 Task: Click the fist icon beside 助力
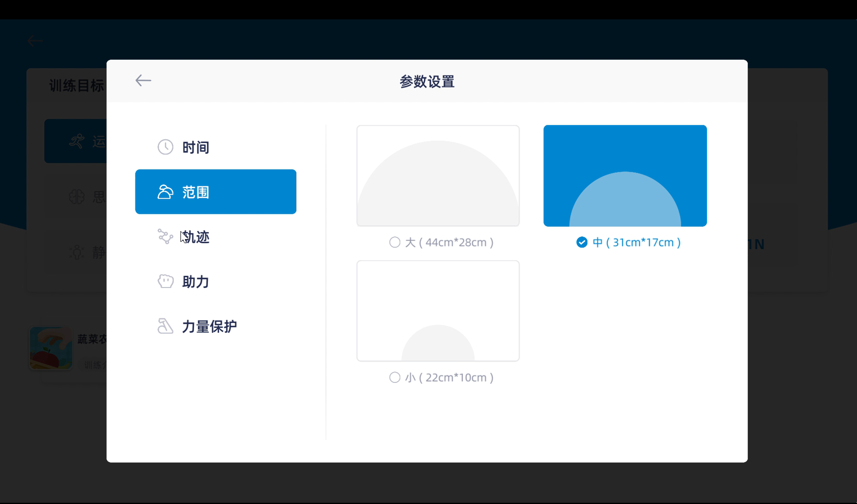165,281
